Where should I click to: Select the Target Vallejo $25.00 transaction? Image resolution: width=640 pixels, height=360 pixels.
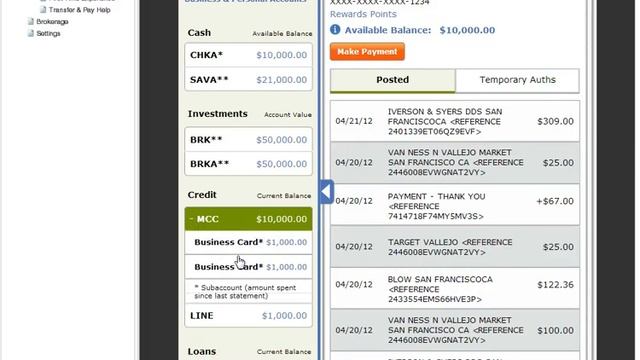coord(455,247)
